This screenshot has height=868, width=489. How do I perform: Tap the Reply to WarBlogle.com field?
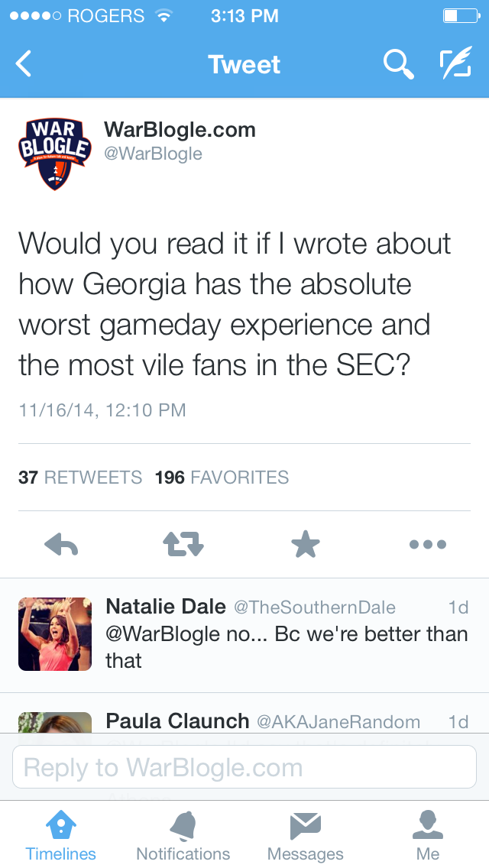[244, 767]
